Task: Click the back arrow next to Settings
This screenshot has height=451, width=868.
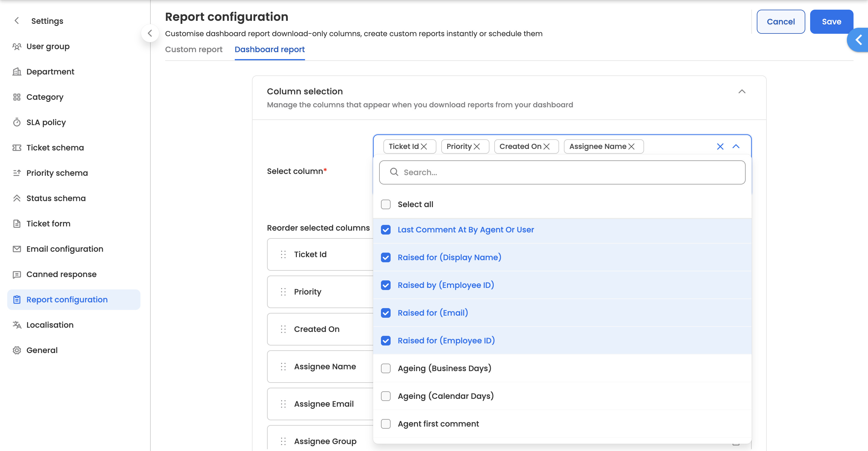Action: click(x=17, y=21)
